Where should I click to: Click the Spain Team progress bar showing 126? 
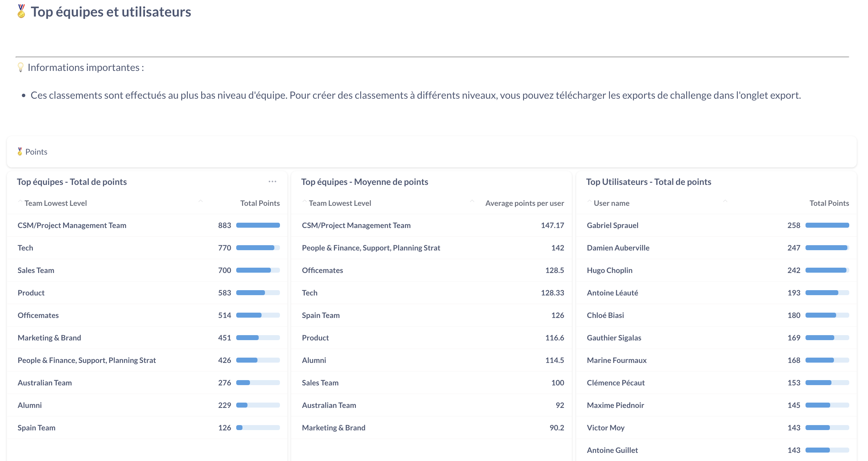pyautogui.click(x=258, y=428)
